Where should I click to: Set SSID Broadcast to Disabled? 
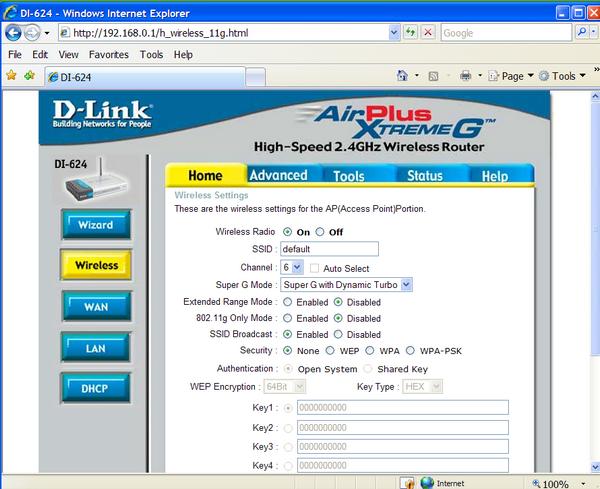coord(338,334)
